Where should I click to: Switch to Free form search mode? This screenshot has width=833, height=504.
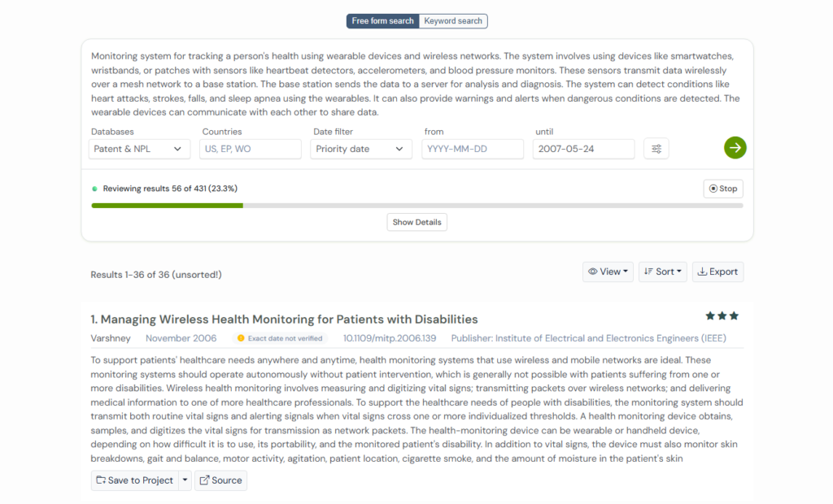pos(382,21)
